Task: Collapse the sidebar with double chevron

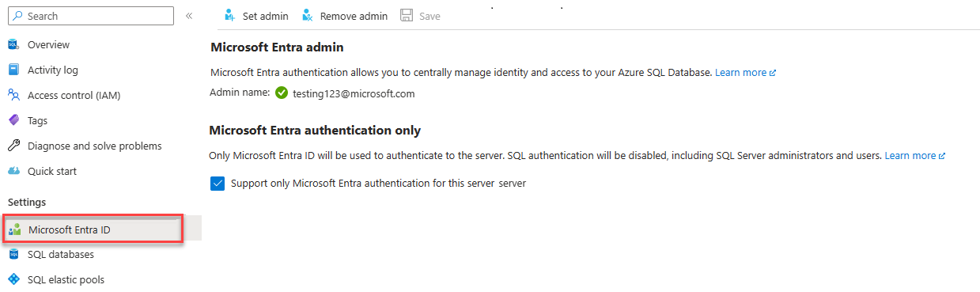Action: (x=189, y=16)
